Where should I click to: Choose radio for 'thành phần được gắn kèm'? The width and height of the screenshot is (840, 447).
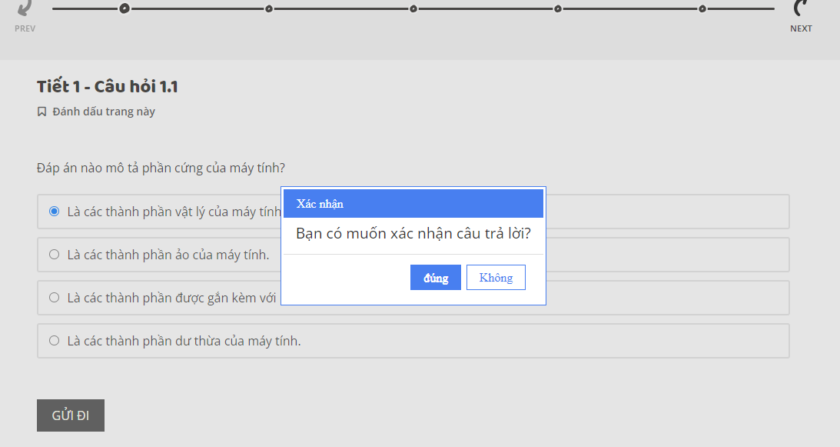pos(54,298)
